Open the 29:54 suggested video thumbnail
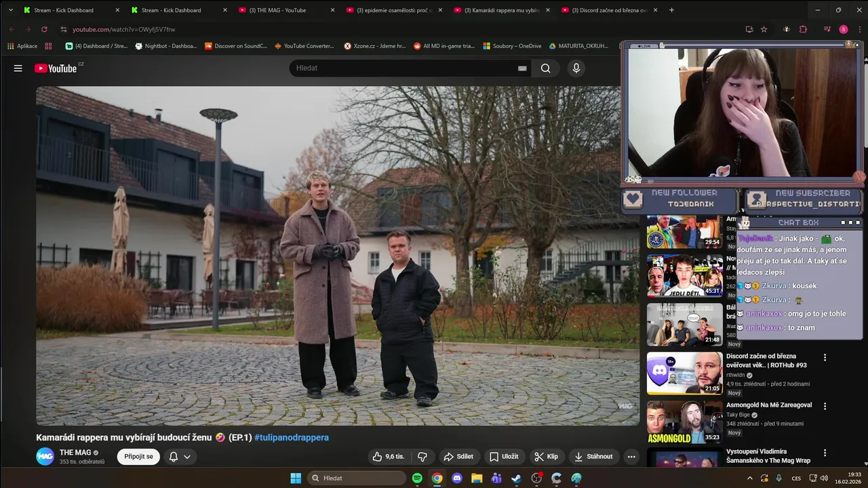This screenshot has height=488, width=868. (x=684, y=232)
